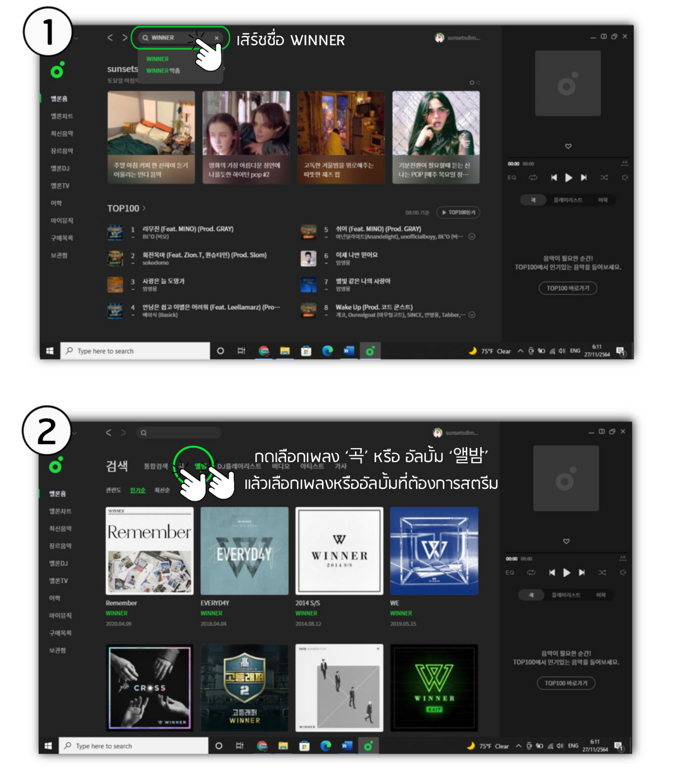
Task: Expand the artist list for song 쉬어
Action: coord(472,237)
